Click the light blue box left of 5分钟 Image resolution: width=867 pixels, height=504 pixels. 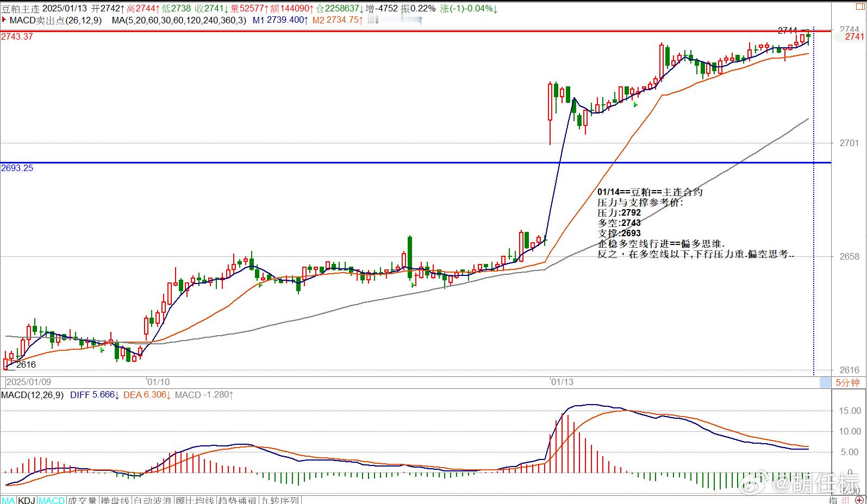tap(826, 382)
